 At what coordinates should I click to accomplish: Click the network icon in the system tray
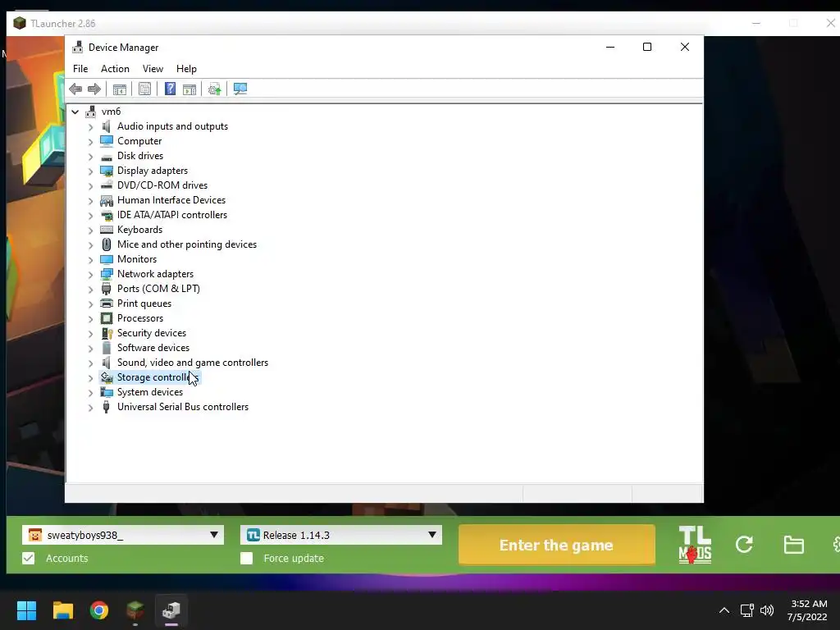(746, 610)
